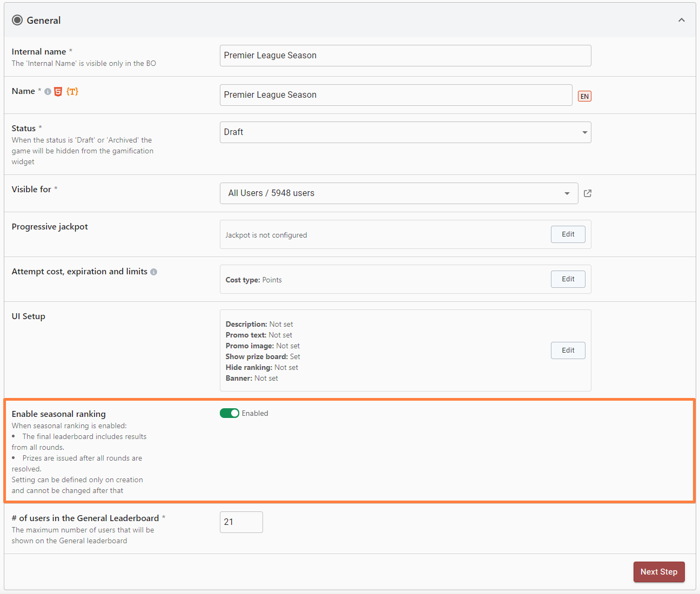This screenshot has height=594, width=700.
Task: Click Edit for Progressive jackpot
Action: click(568, 234)
